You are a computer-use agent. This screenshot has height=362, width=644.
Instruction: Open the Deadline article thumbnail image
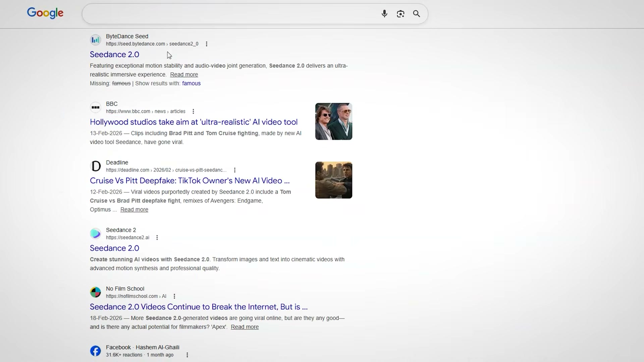(334, 180)
